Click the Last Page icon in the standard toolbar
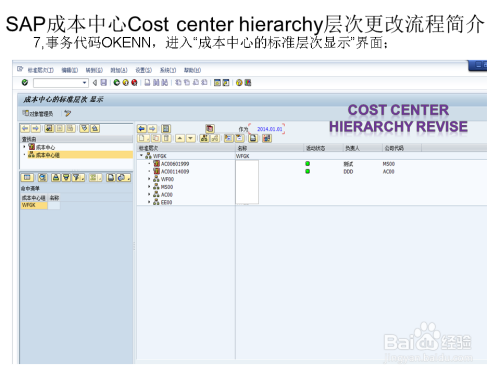Screen dimensions: 500x375 204,82
